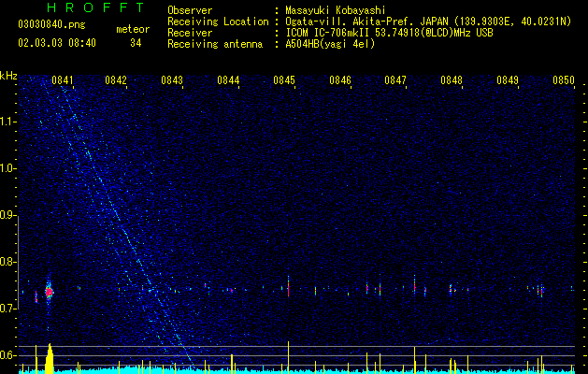The width and height of the screenshot is (588, 374).
Task: Click the Observer label
Action: 190,10
